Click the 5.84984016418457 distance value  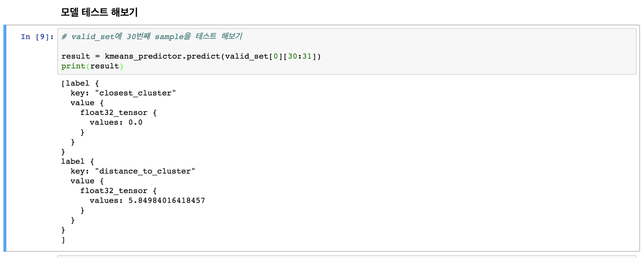coord(167,201)
